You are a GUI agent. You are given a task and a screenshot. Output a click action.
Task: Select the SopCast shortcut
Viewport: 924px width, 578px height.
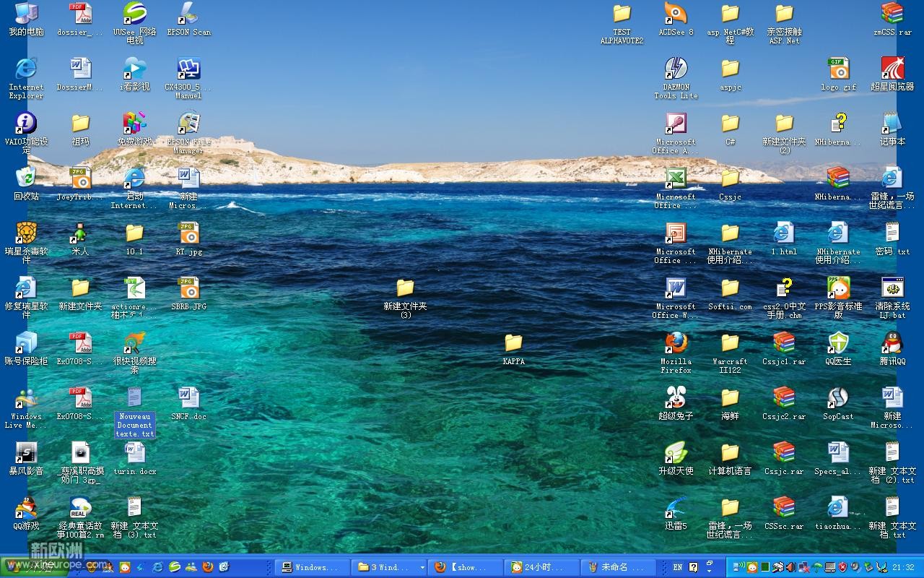pyautogui.click(x=838, y=402)
